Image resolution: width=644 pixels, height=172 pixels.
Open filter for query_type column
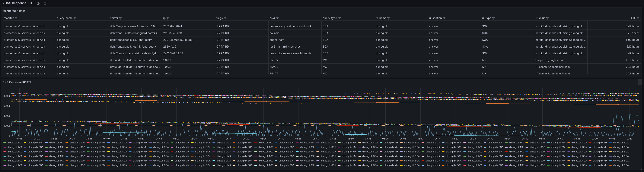[339, 18]
